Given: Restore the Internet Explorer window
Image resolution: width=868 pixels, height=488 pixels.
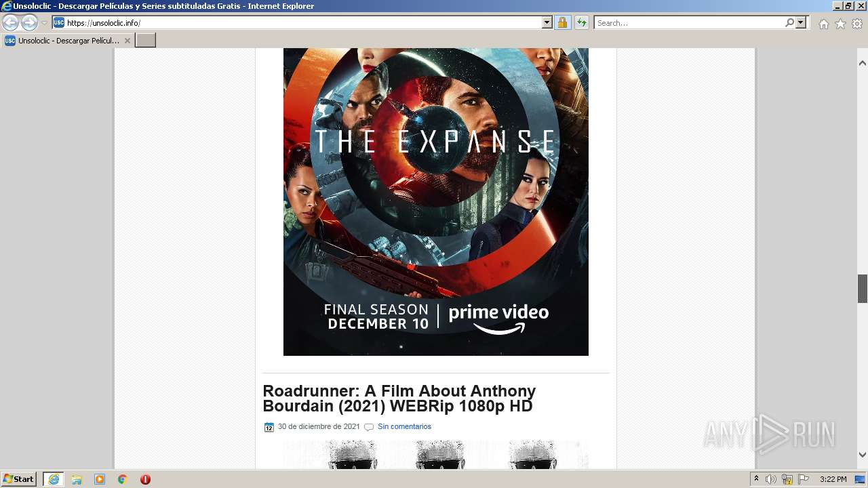Looking at the screenshot, I should pos(848,6).
